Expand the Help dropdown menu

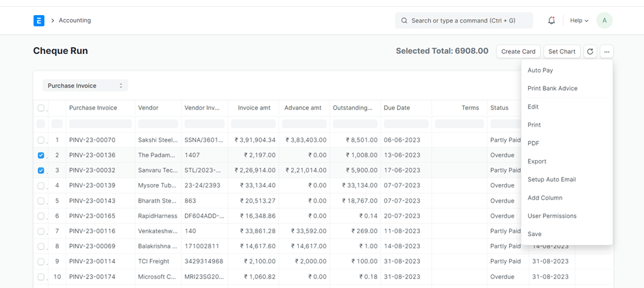579,21
